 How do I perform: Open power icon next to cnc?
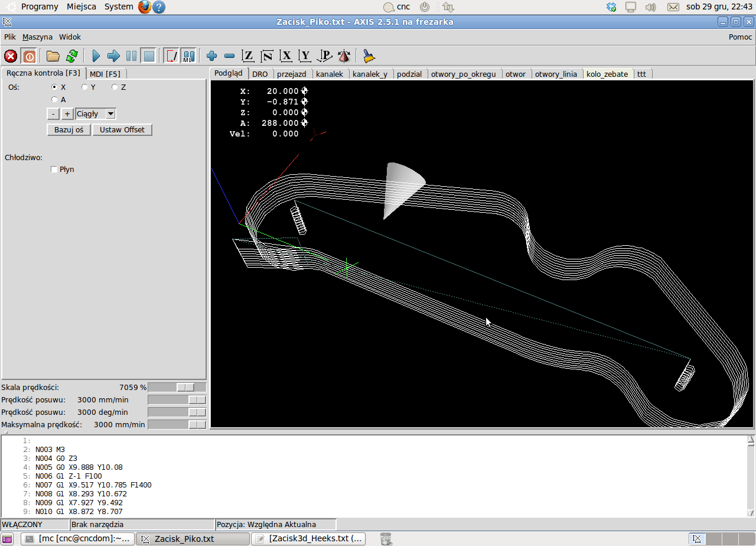(x=425, y=7)
